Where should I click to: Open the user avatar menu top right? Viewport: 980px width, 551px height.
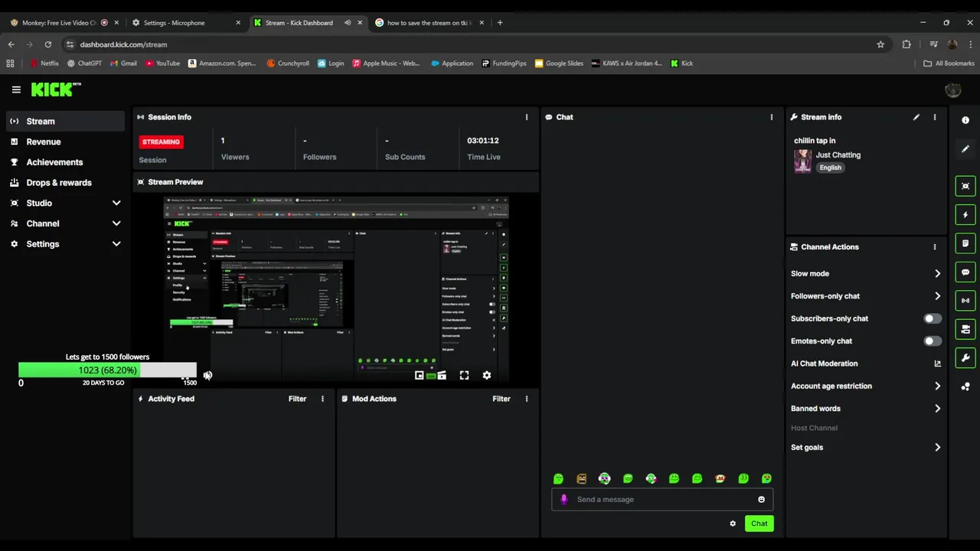pos(952,90)
